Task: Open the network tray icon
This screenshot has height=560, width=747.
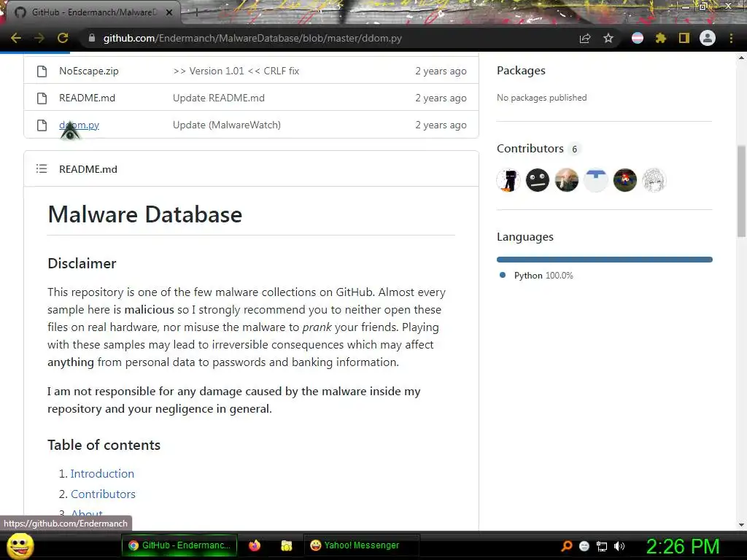Action: pyautogui.click(x=602, y=546)
